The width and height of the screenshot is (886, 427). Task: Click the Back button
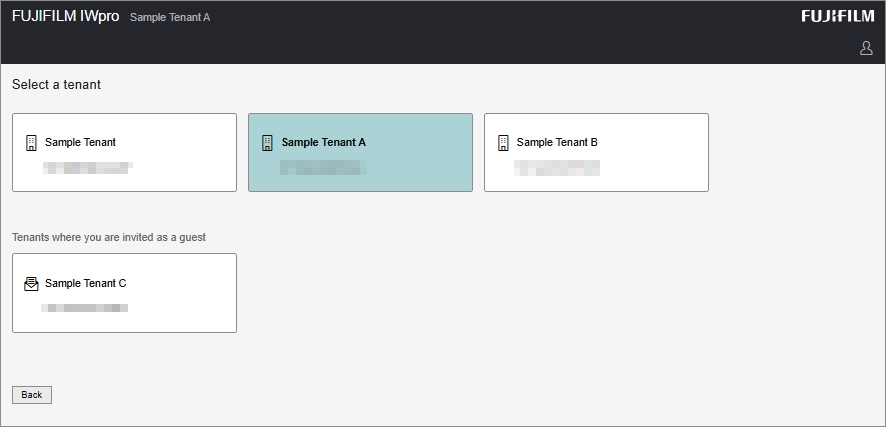pyautogui.click(x=32, y=395)
